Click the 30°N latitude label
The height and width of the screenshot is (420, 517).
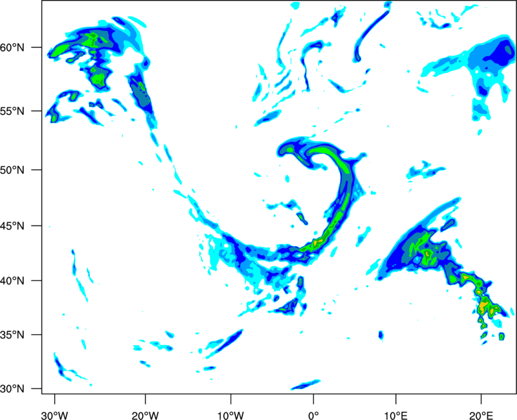[12, 389]
